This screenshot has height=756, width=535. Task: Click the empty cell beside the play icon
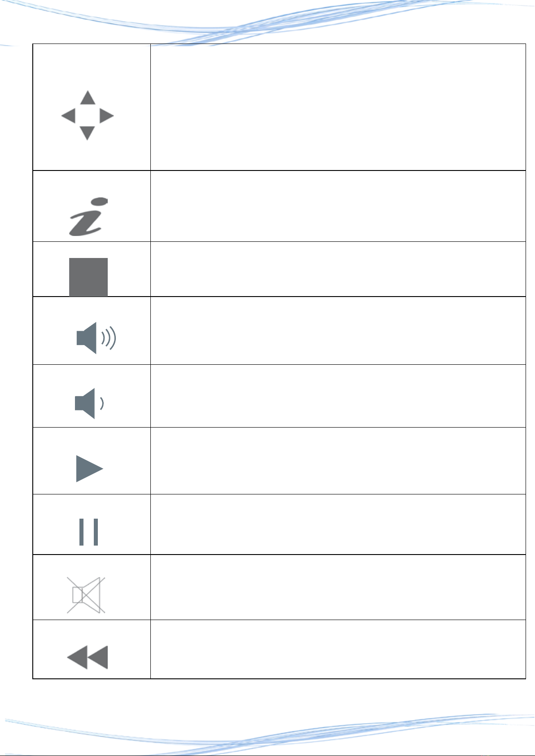[338, 461]
